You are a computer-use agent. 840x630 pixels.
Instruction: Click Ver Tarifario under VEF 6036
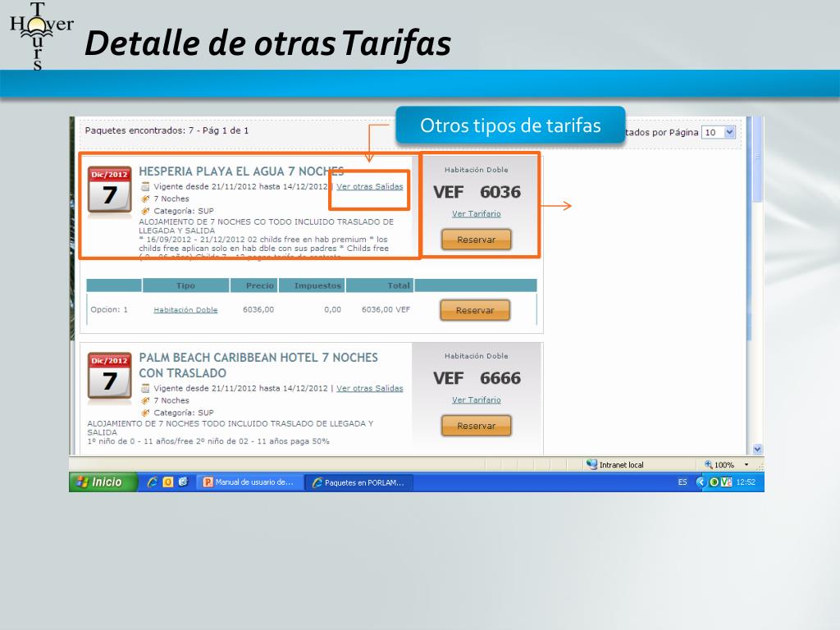(x=477, y=214)
